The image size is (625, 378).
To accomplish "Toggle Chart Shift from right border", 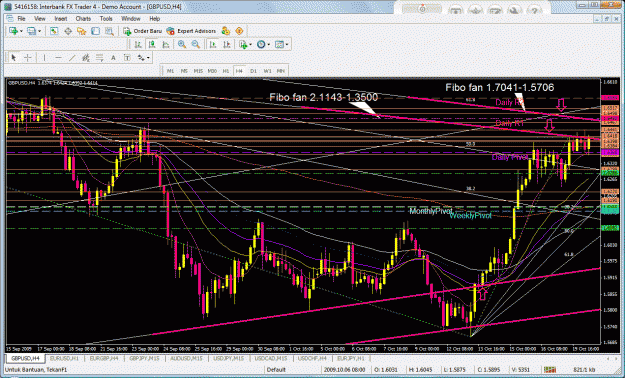I will click(226, 45).
